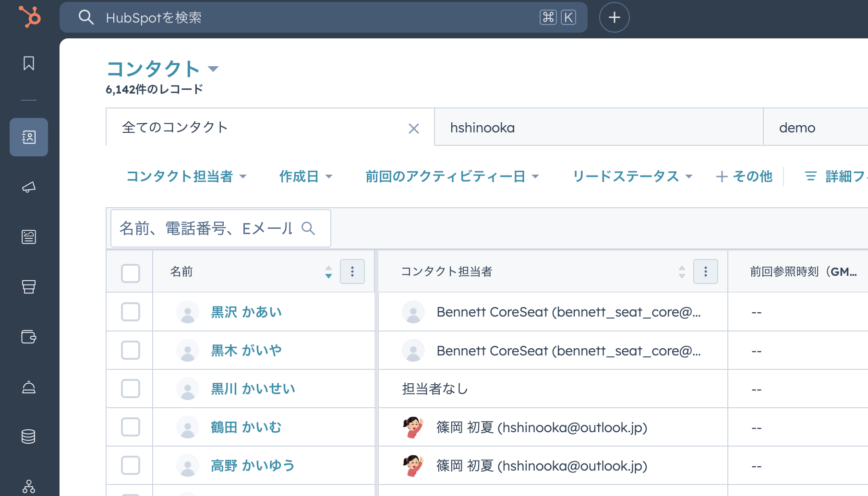Screen dimensions: 868x496
Task: Click 担当者なし cell for 黒川 かいせい
Action: [435, 389]
